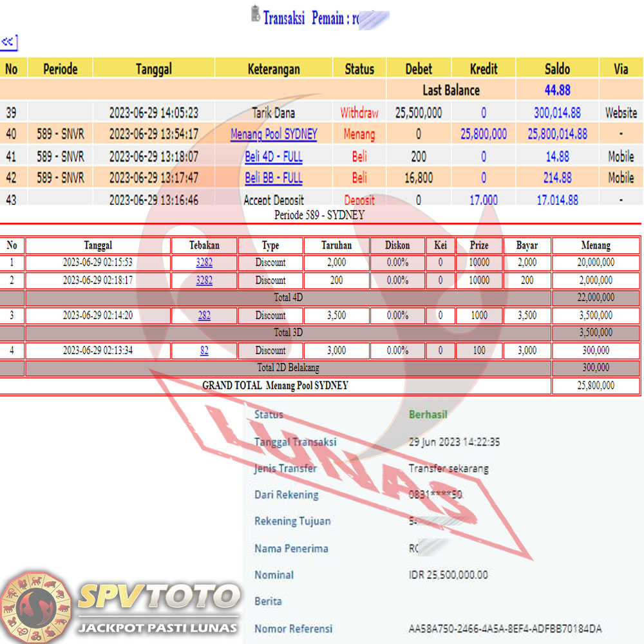Viewport: 644px width, 644px height.
Task: Open the Menang Pool SYDNEY link
Action: coord(274,135)
